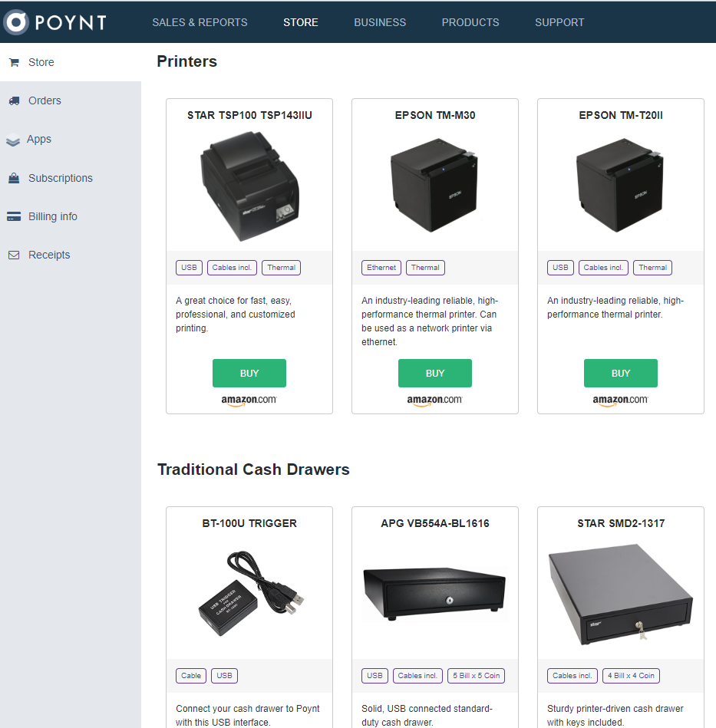Click Cables incl. tag on Star TSP100
This screenshot has height=728, width=716.
(232, 268)
